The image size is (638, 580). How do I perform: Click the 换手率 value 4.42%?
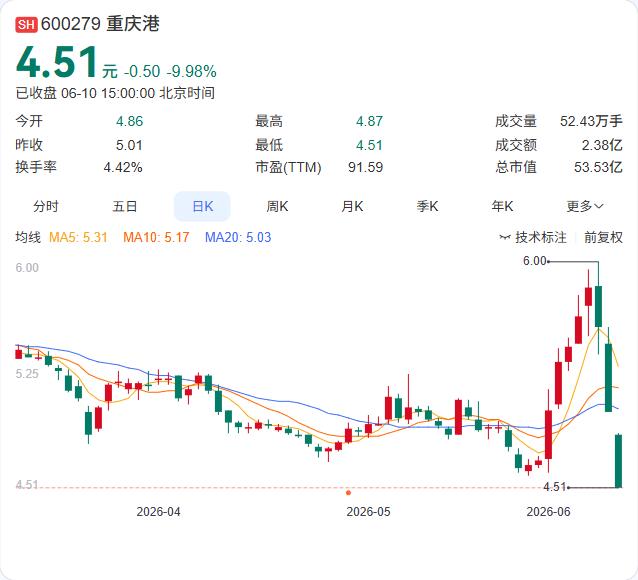[123, 167]
